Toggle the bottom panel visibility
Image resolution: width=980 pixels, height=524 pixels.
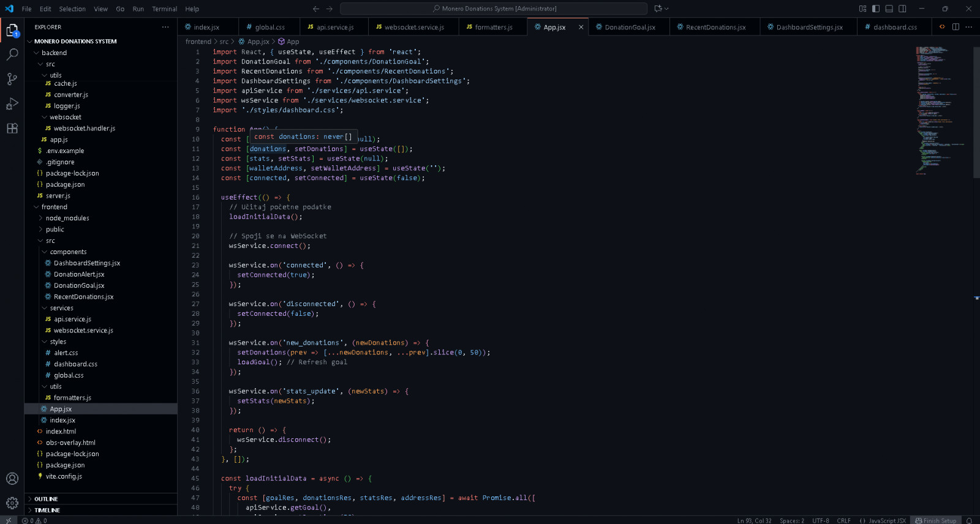point(889,9)
